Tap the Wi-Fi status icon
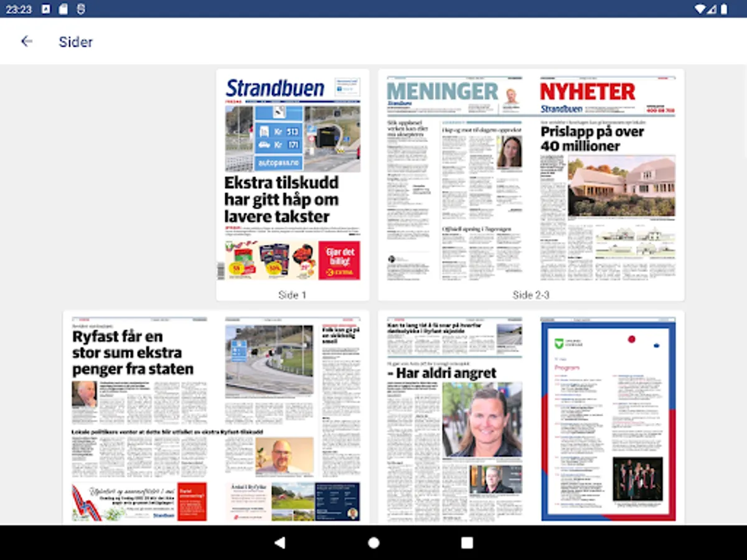This screenshot has width=747, height=560. 700,9
